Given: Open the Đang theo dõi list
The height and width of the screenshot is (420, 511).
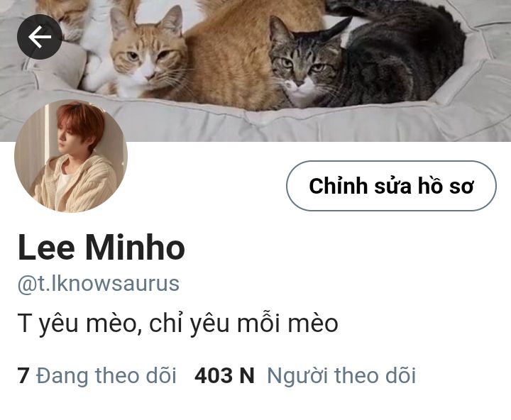Looking at the screenshot, I should point(106,375).
